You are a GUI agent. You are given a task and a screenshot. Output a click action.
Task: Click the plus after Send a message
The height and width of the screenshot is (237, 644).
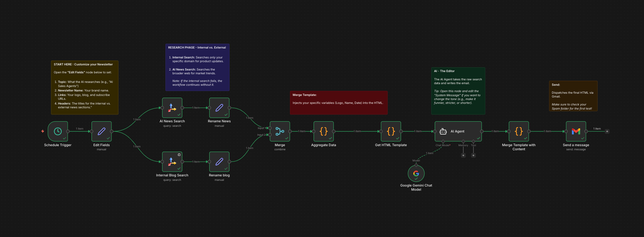[x=607, y=131]
